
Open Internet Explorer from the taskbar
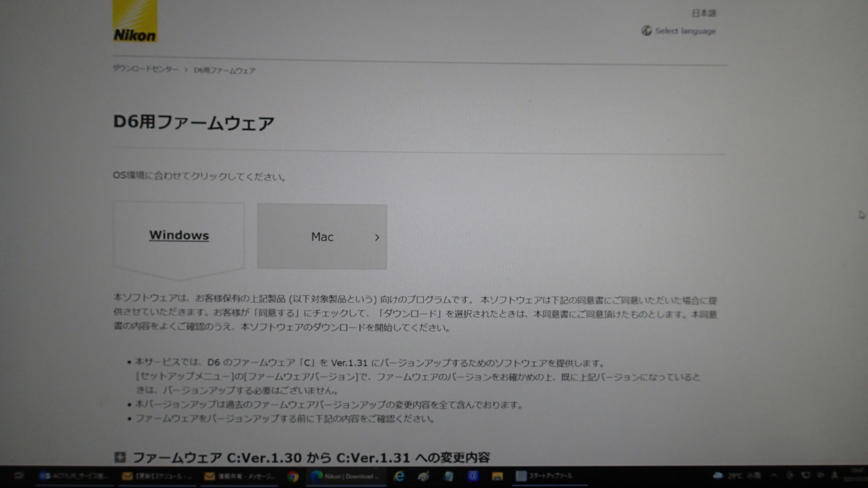(x=399, y=476)
